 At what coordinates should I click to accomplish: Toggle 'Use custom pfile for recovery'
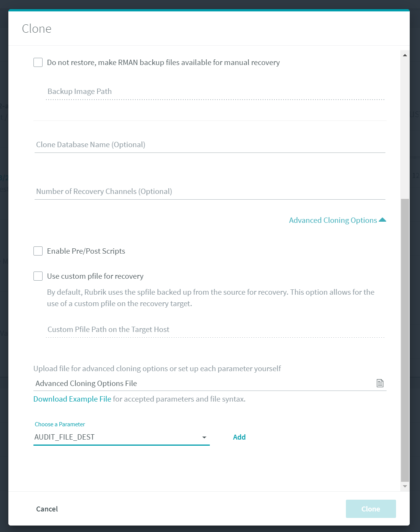pyautogui.click(x=38, y=276)
